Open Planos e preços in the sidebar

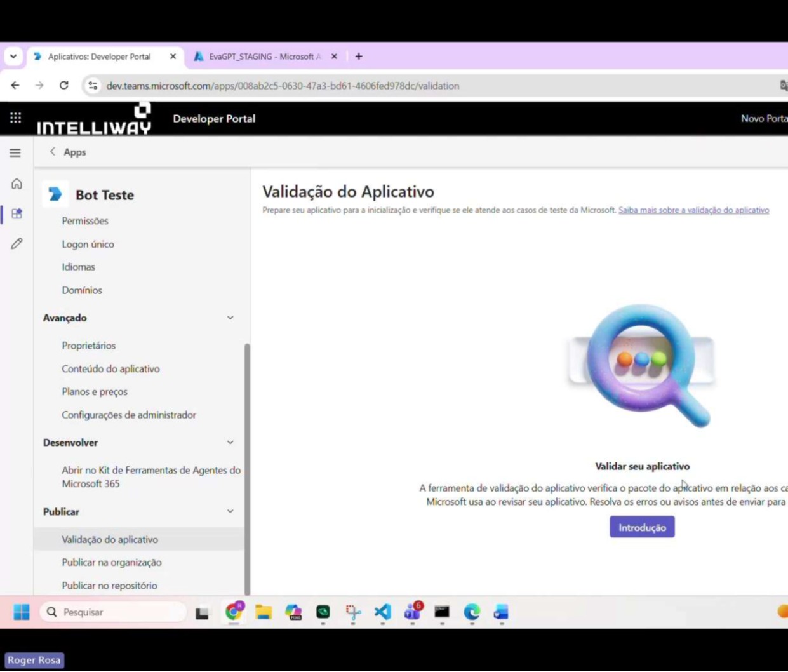tap(95, 392)
